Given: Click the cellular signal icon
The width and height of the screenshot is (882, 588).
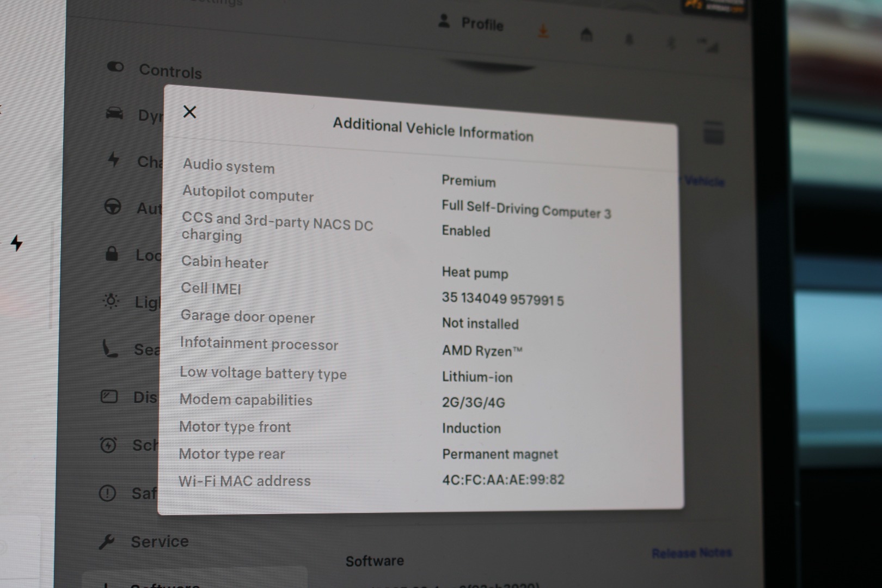Looking at the screenshot, I should click(x=708, y=46).
